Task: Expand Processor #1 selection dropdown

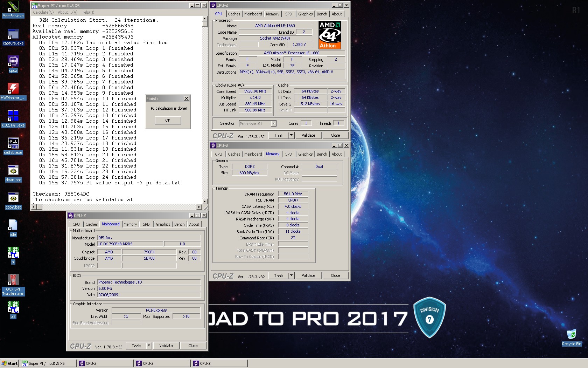Action: pyautogui.click(x=273, y=123)
